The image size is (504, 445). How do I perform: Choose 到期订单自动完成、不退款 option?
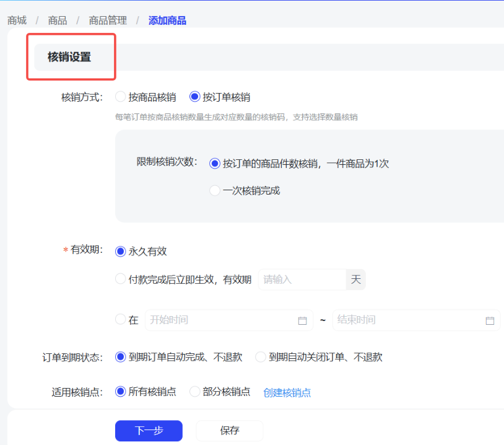(x=121, y=357)
